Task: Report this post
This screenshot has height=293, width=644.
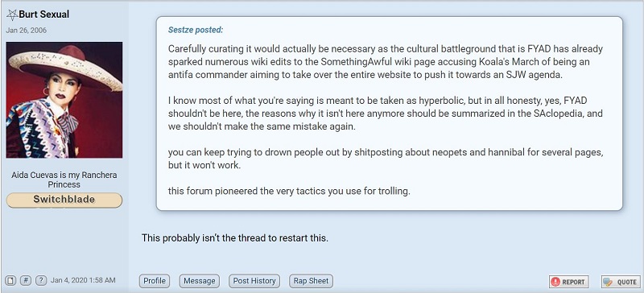Action: pos(569,282)
